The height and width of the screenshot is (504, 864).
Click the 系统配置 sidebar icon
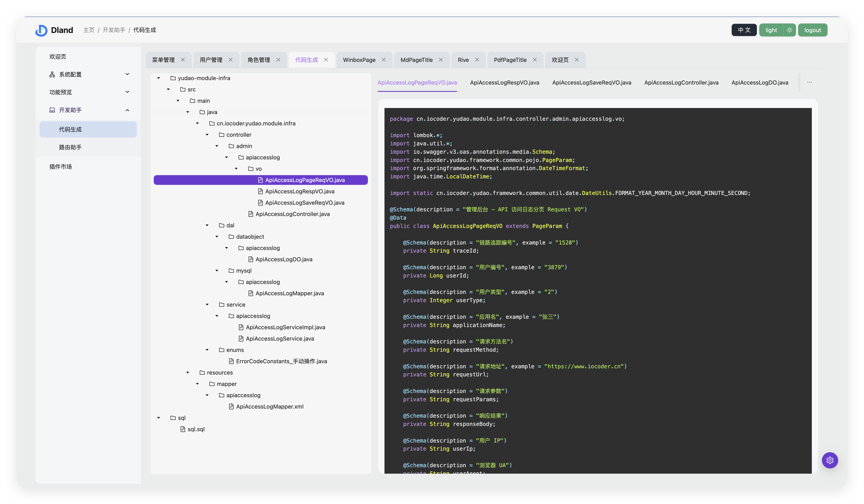click(x=52, y=74)
